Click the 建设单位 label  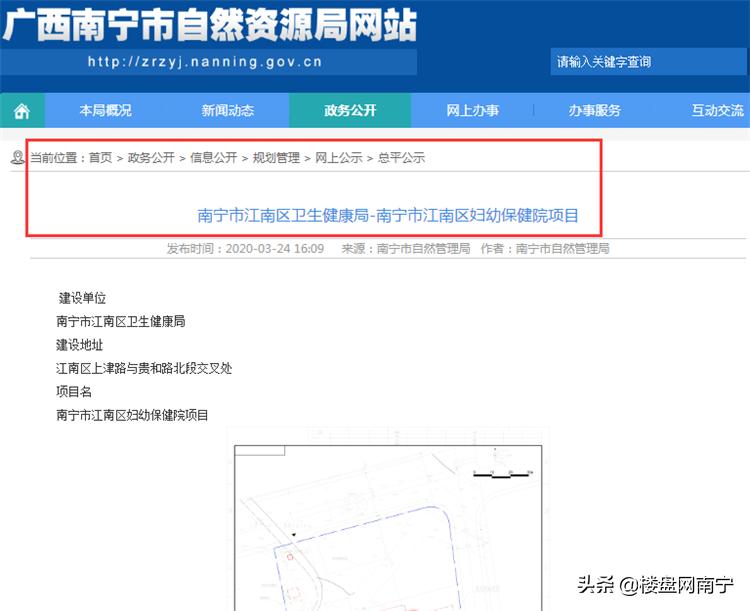82,298
